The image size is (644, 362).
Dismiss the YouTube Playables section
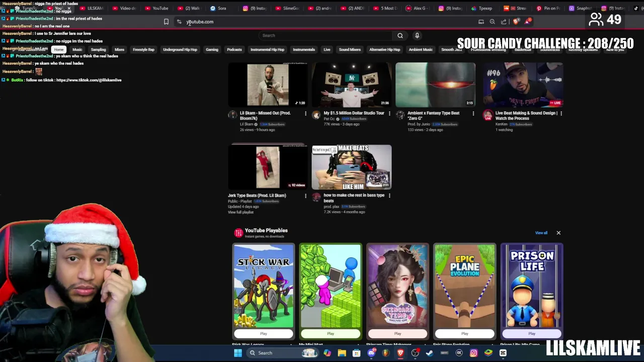[558, 233]
